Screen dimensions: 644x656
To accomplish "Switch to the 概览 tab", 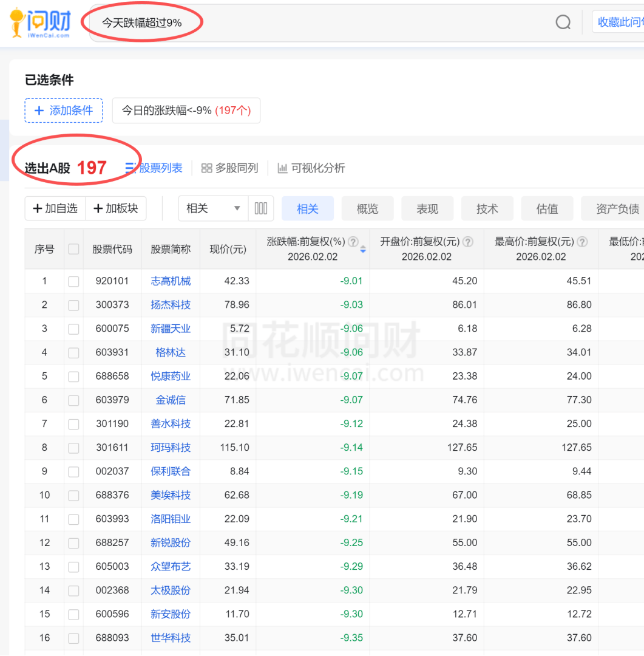I will pyautogui.click(x=367, y=208).
